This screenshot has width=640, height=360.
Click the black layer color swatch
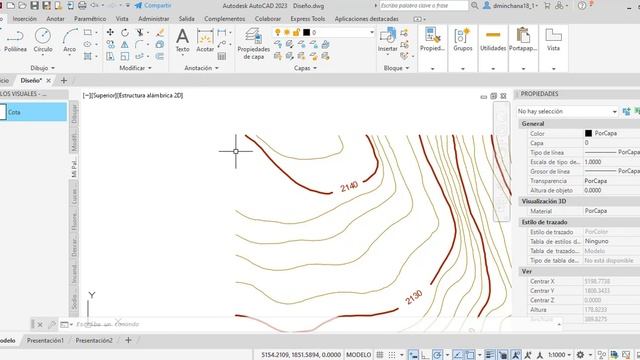(307, 32)
